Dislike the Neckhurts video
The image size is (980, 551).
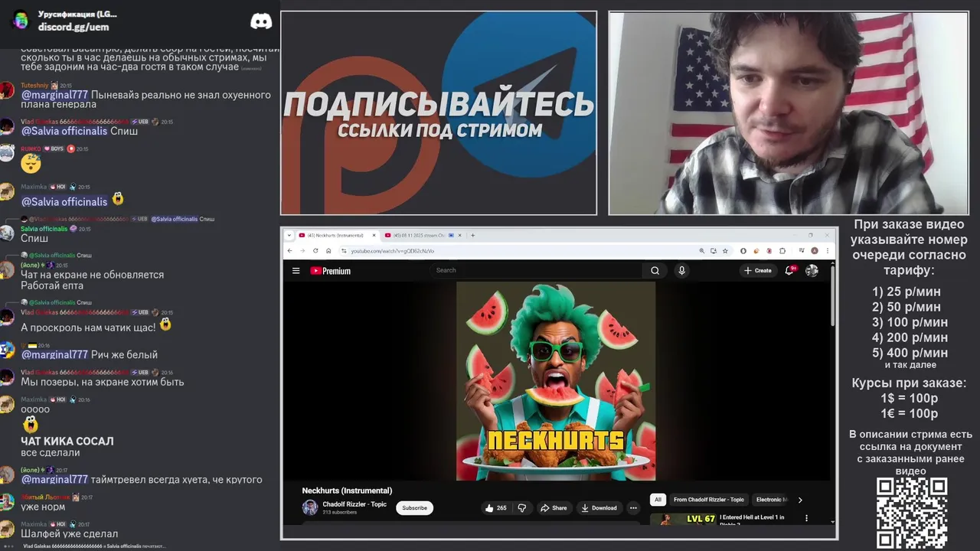522,507
